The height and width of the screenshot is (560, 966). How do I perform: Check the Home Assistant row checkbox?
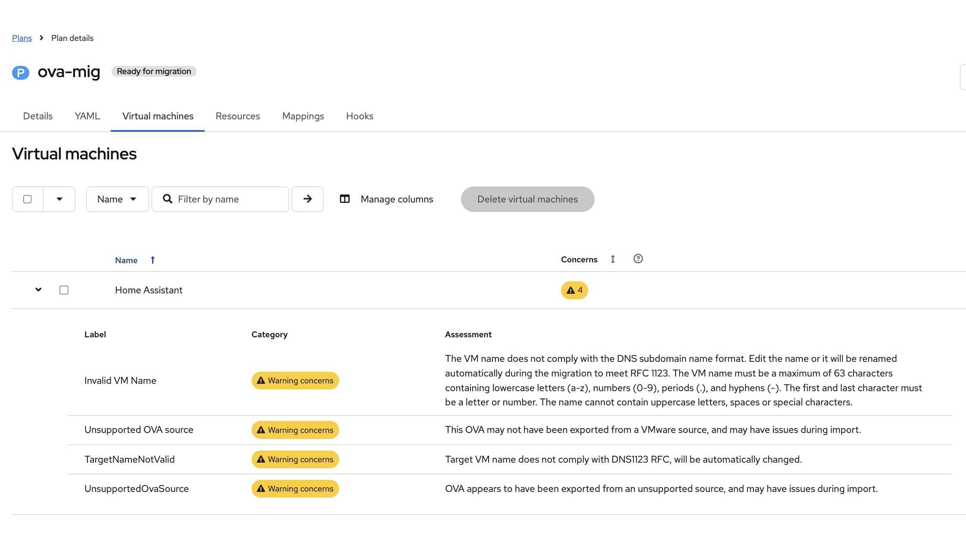(64, 290)
